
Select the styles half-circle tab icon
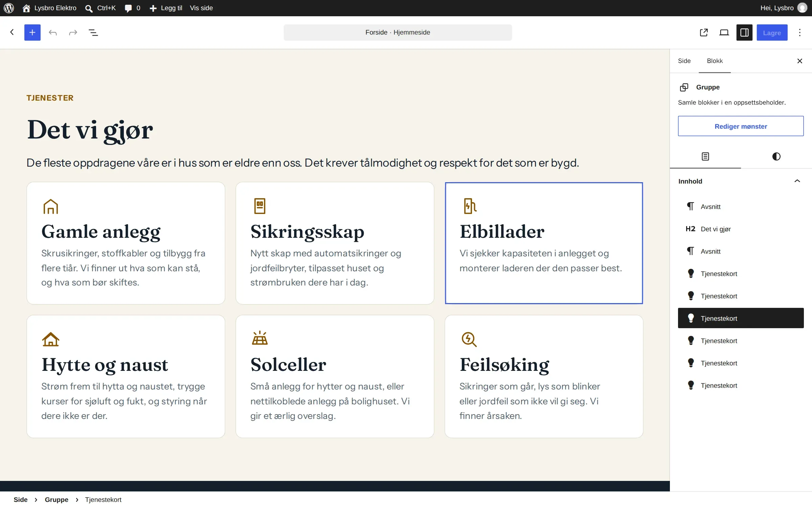point(776,156)
